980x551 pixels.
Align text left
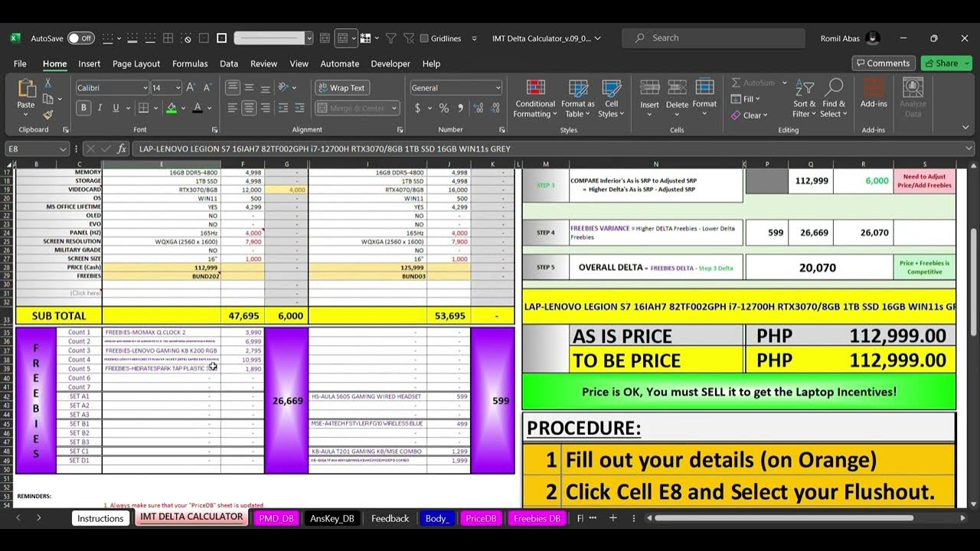[x=233, y=109]
